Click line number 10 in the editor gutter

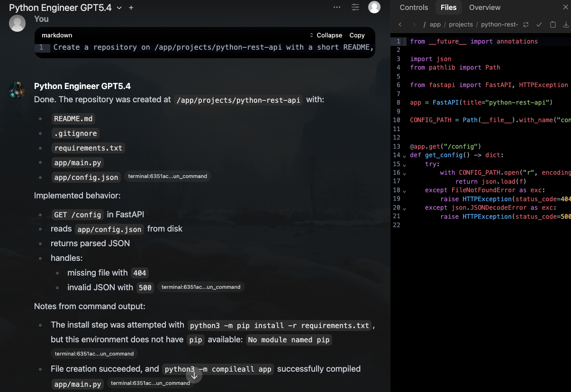[x=397, y=120]
